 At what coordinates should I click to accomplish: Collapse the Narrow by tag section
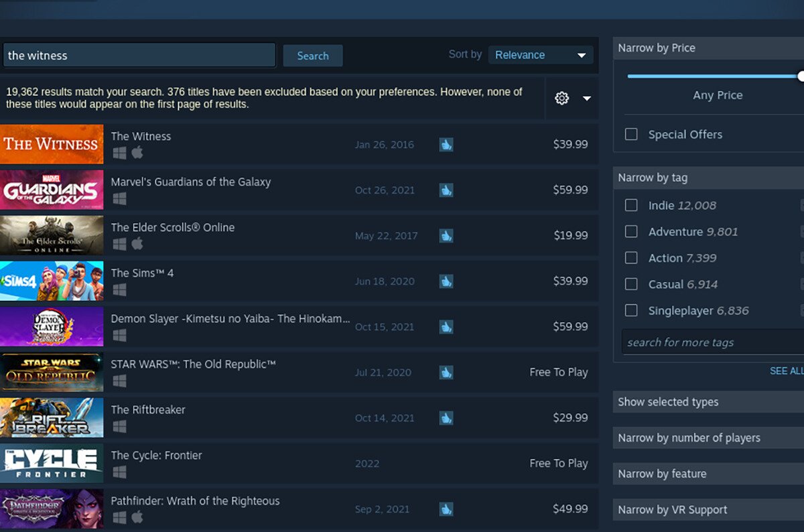pos(708,178)
